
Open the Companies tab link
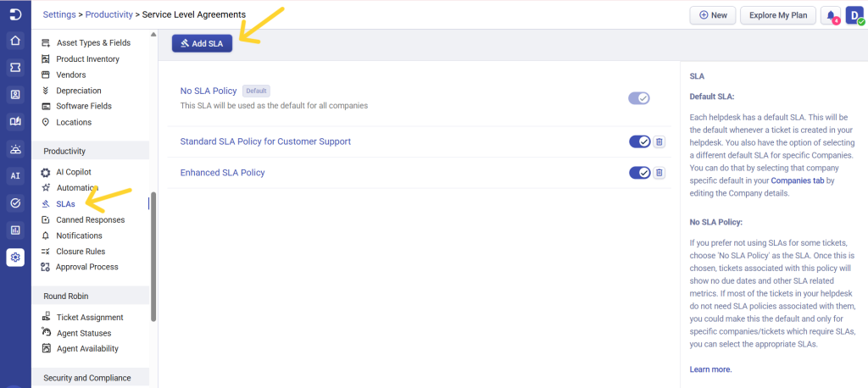coord(798,180)
